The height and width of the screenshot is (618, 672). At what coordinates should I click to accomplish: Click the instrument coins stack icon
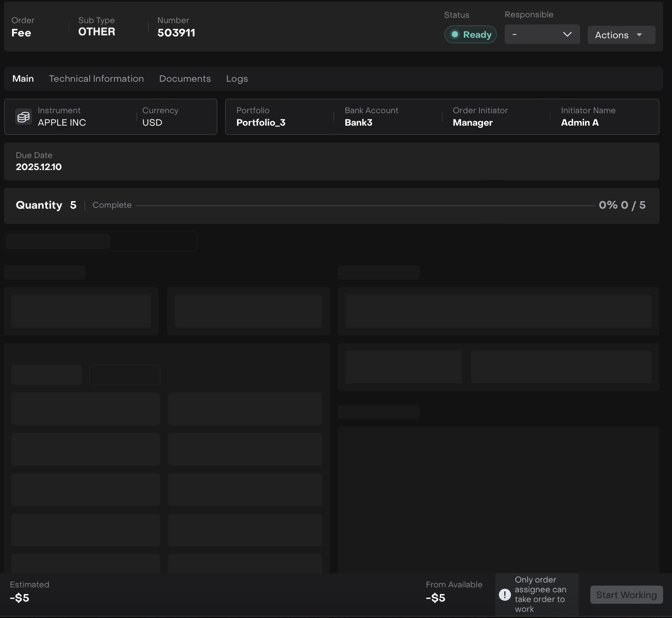click(24, 117)
